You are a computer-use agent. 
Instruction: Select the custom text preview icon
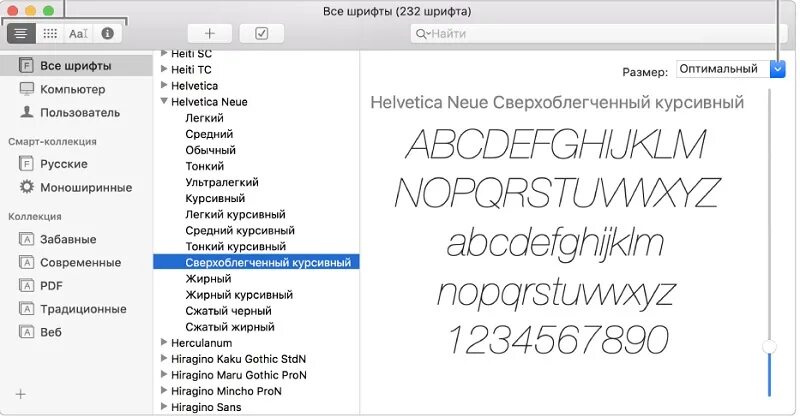(78, 34)
